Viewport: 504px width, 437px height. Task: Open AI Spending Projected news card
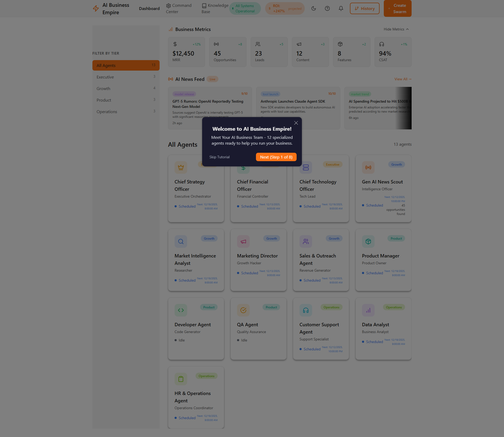[x=378, y=108]
